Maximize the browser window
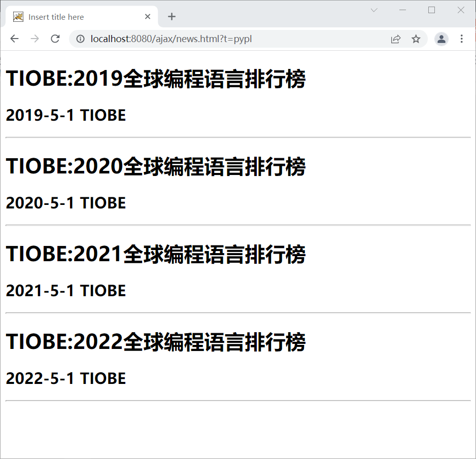 pyautogui.click(x=431, y=10)
